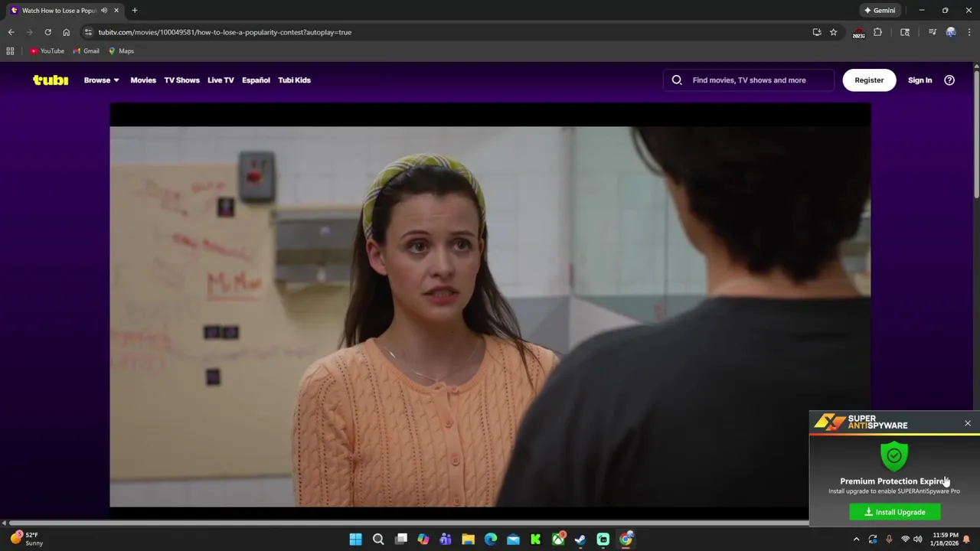Open the Español section

point(256,80)
